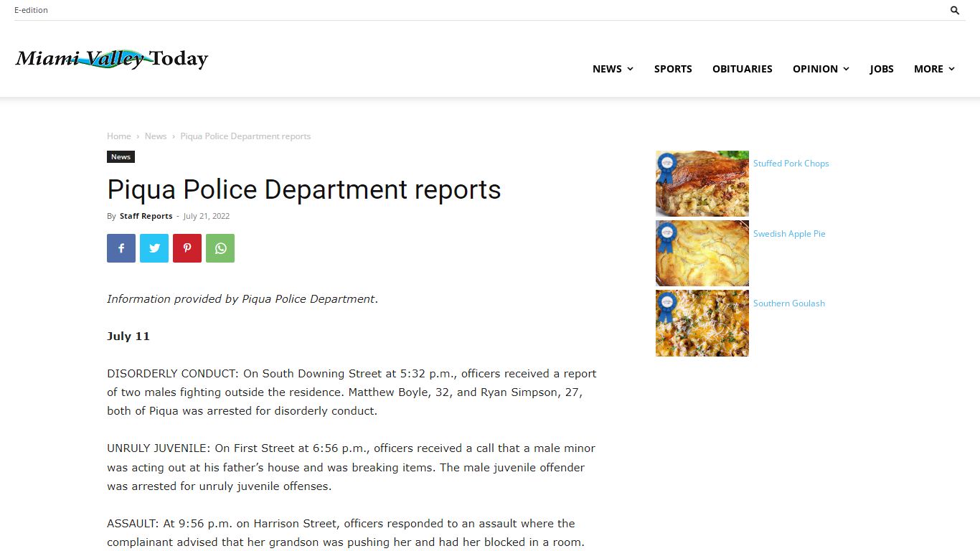Screen dimensions: 980x551
Task: Share article on Twitter
Action: pos(154,248)
